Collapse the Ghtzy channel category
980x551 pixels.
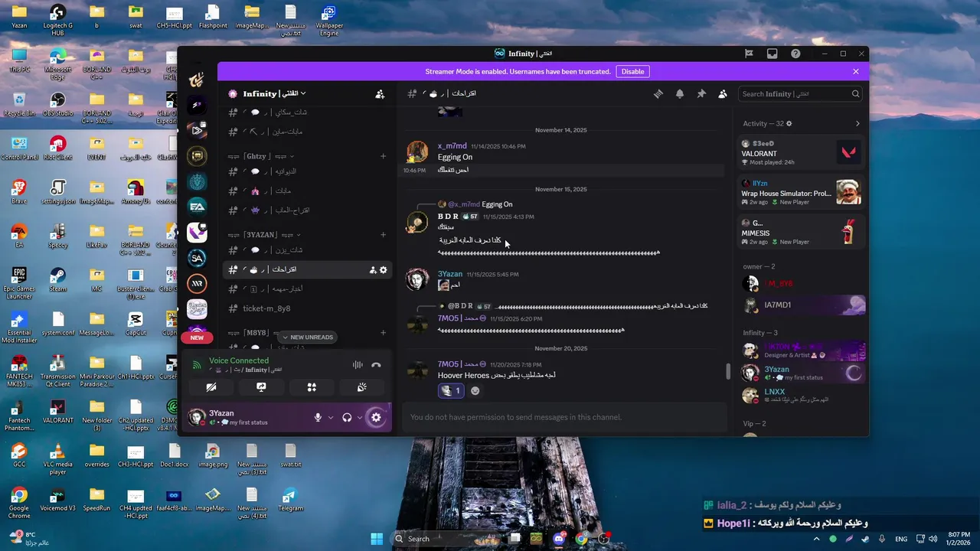point(262,156)
